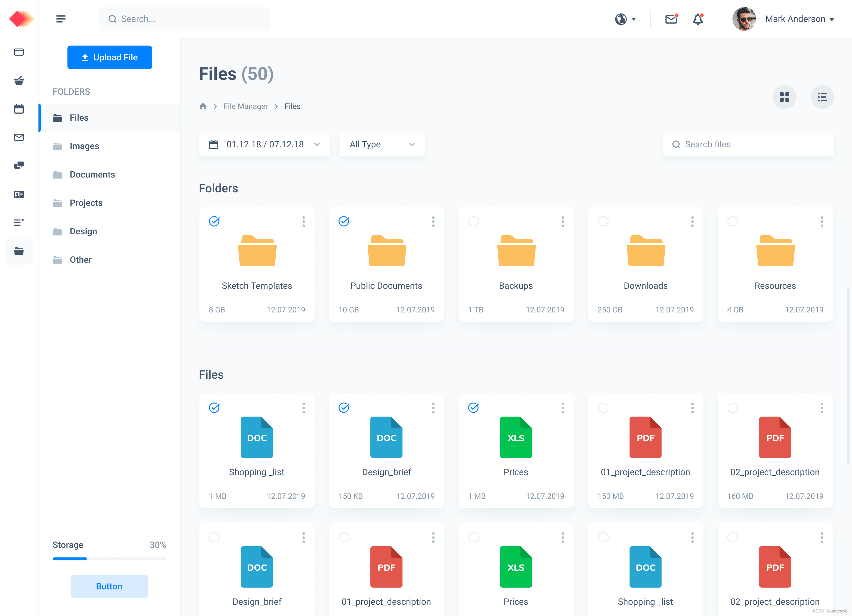The image size is (852, 616).
Task: Click the Upload File button
Action: coord(109,57)
